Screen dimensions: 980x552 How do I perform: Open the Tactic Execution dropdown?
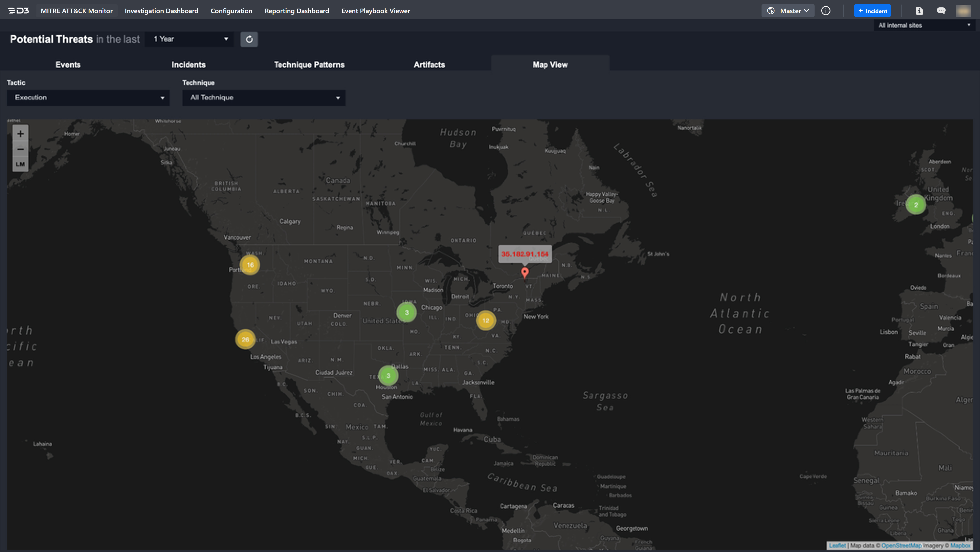point(88,98)
